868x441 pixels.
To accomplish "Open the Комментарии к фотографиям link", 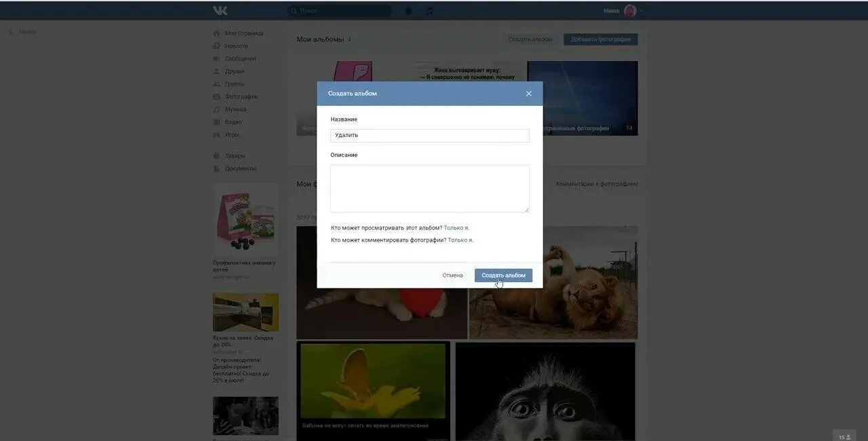I will (597, 184).
